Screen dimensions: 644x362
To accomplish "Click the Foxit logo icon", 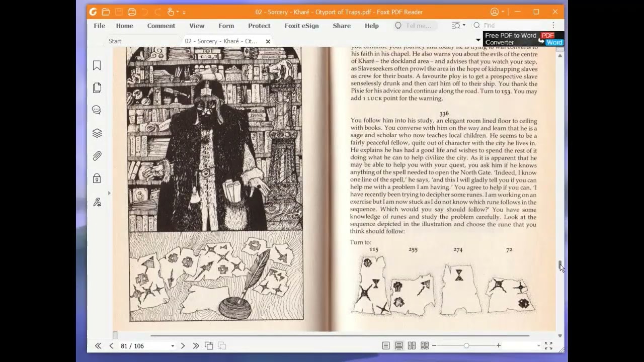I will point(93,12).
